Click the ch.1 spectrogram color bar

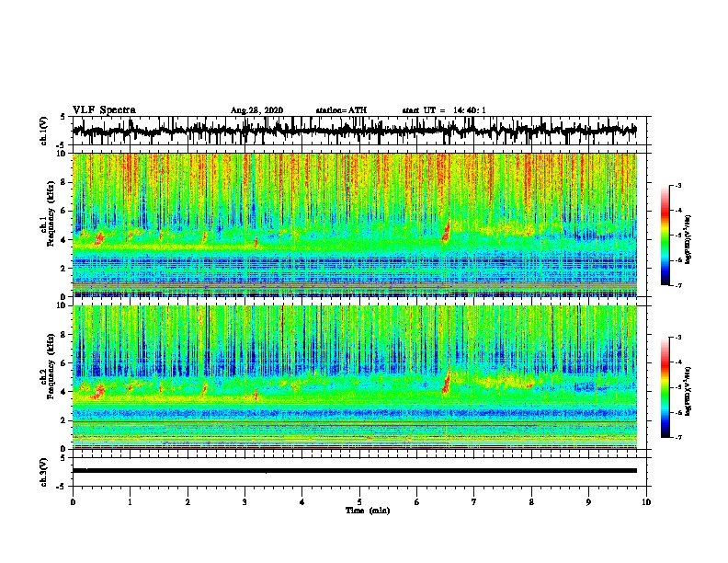(x=665, y=236)
